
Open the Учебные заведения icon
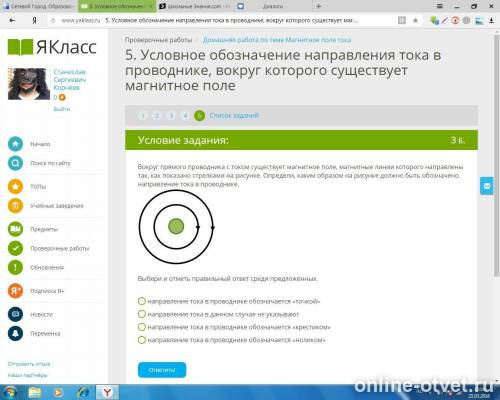[15, 206]
